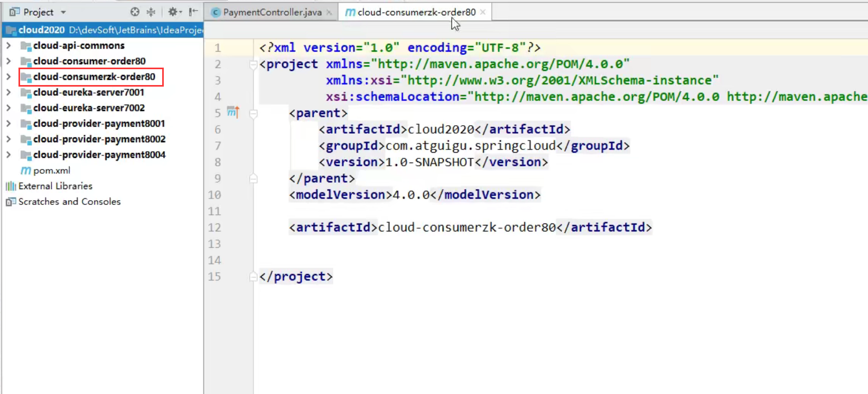Viewport: 868px width, 394px height.
Task: Close the PaymentController.java tab
Action: click(329, 12)
